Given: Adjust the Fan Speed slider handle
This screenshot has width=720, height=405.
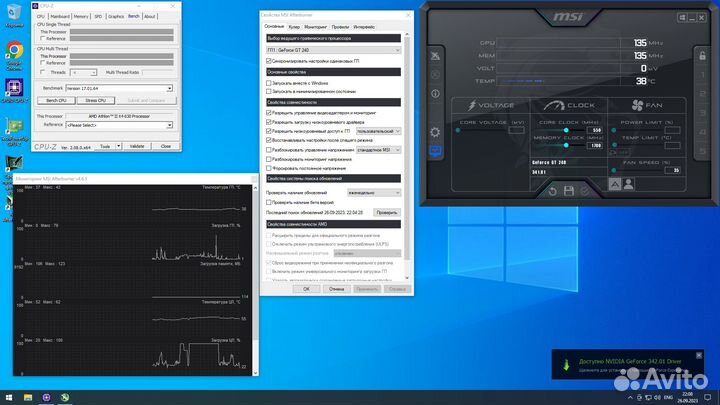Looking at the screenshot, I should point(614,170).
